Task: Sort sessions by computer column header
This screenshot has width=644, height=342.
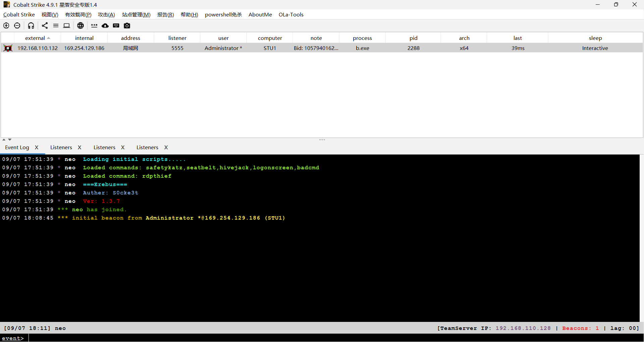Action: tap(270, 38)
